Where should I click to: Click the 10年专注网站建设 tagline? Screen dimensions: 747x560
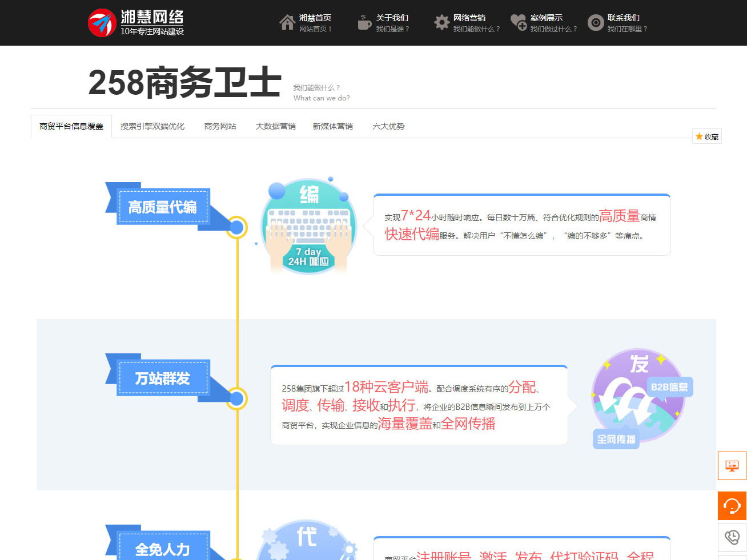pos(152,31)
